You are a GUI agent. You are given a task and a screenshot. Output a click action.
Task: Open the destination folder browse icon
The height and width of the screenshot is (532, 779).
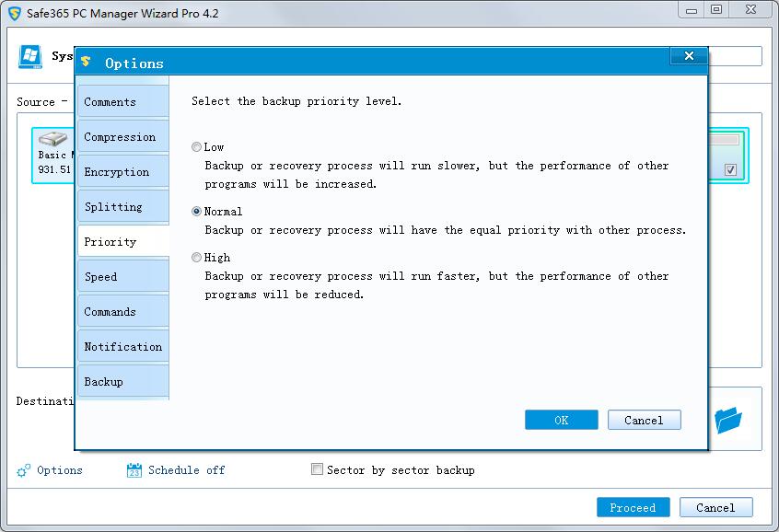tap(728, 420)
